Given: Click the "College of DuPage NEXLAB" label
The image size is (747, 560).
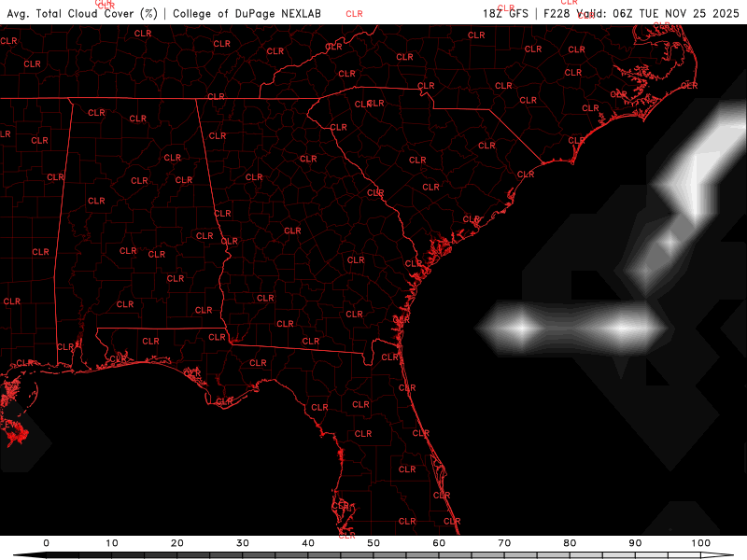Looking at the screenshot, I should pyautogui.click(x=247, y=14).
